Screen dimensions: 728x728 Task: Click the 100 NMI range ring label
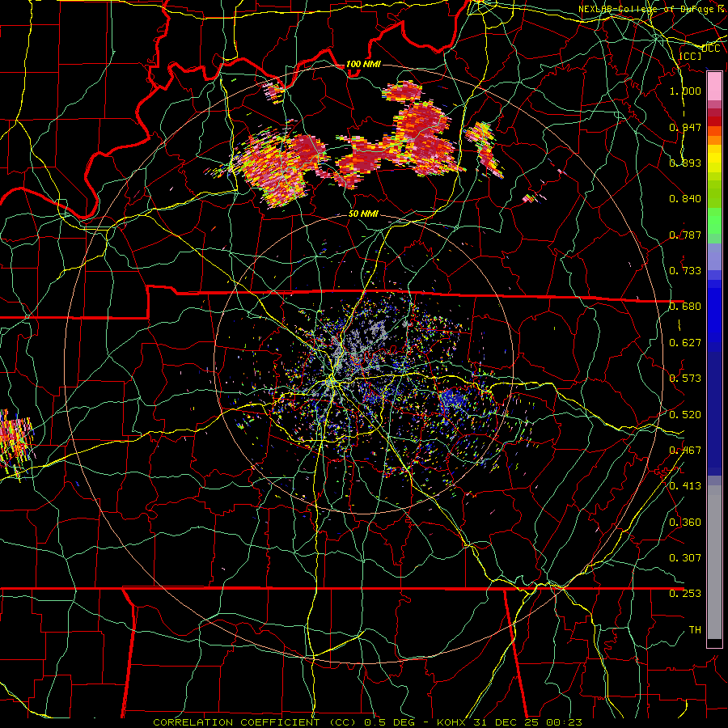tap(363, 64)
